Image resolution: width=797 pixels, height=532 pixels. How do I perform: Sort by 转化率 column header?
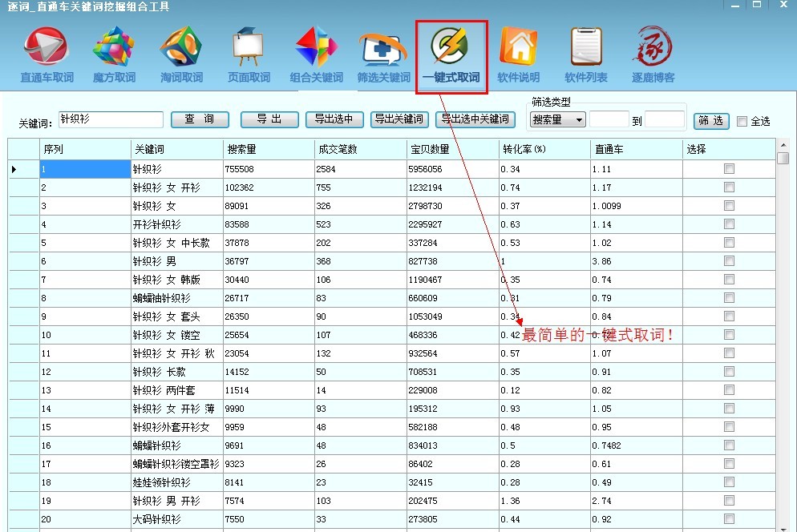[544, 149]
